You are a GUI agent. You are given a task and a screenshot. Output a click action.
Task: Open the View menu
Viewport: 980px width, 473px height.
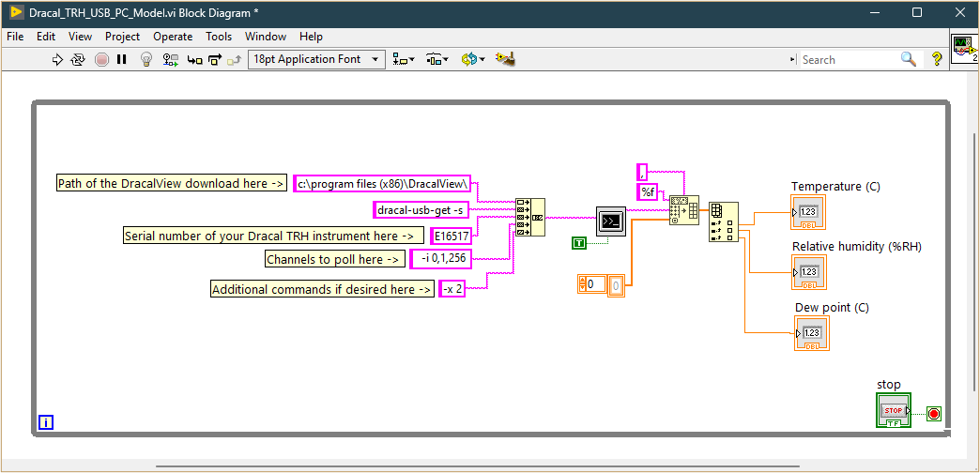pos(80,37)
